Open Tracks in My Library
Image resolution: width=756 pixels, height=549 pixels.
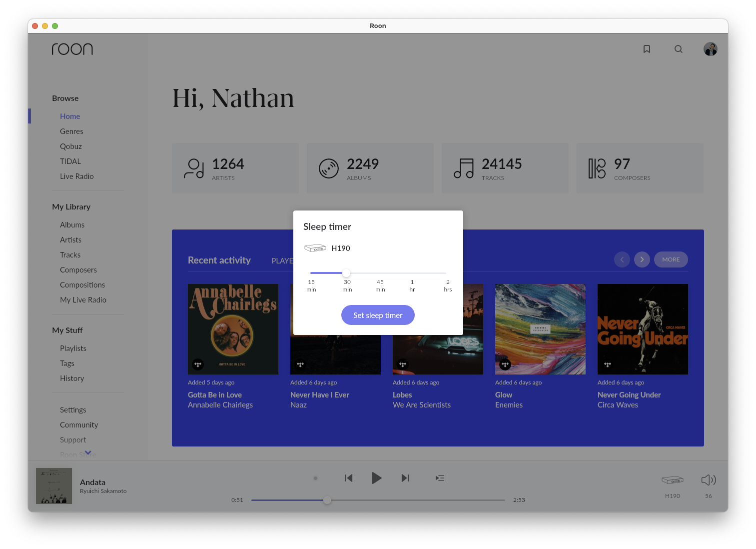click(x=70, y=254)
